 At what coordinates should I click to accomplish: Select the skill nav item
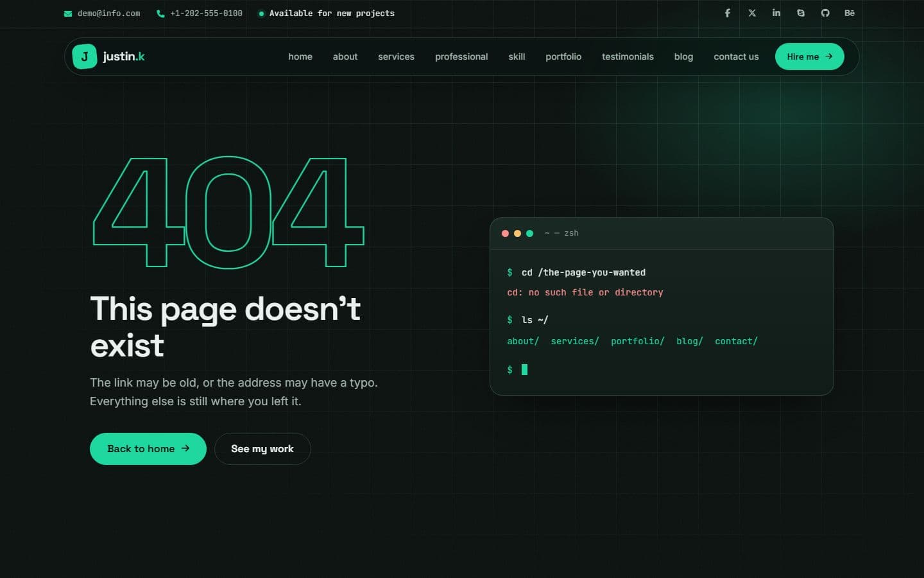click(517, 57)
